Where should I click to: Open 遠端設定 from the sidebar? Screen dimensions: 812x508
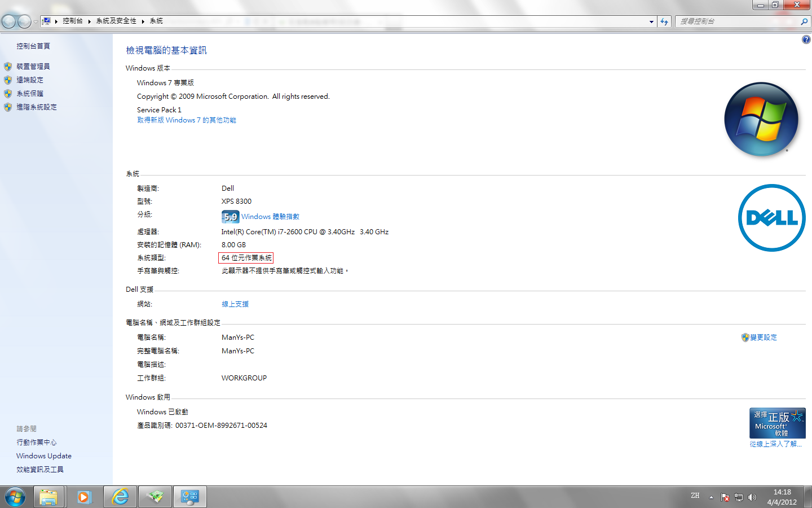click(x=30, y=80)
